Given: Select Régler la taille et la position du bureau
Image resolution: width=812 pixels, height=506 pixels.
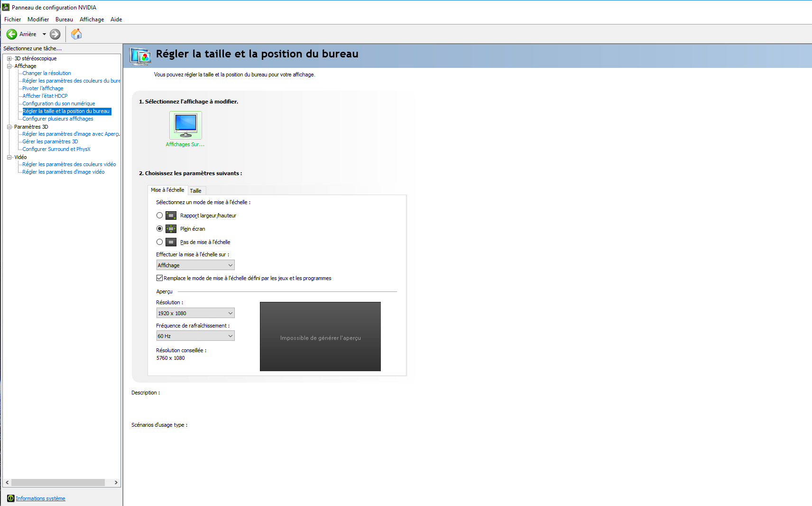Looking at the screenshot, I should click(x=66, y=111).
